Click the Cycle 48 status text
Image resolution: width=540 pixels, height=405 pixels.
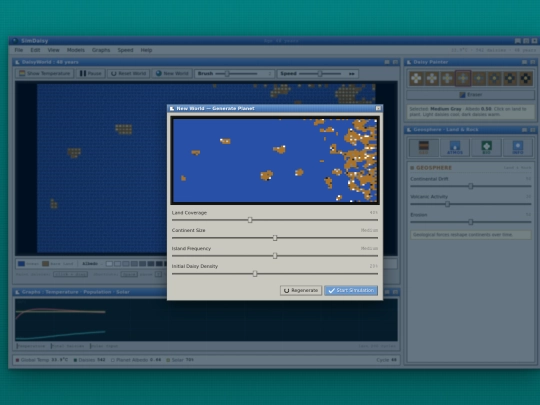tap(386, 360)
